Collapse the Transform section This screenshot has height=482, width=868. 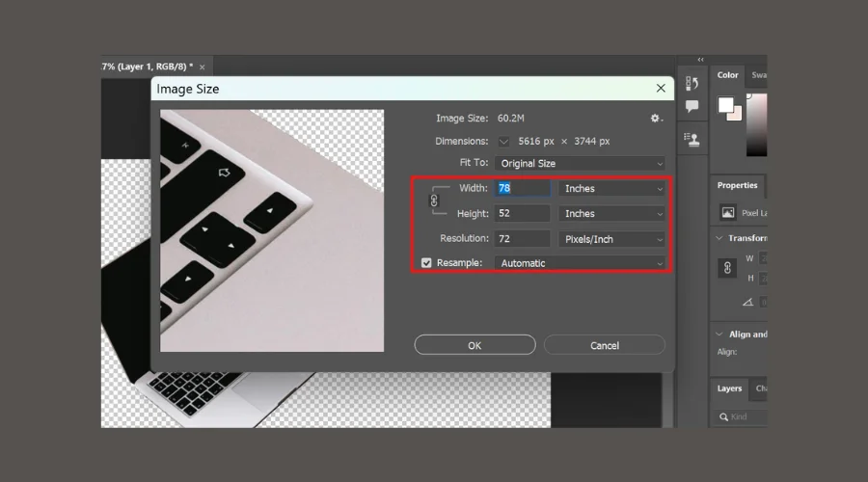tap(719, 238)
